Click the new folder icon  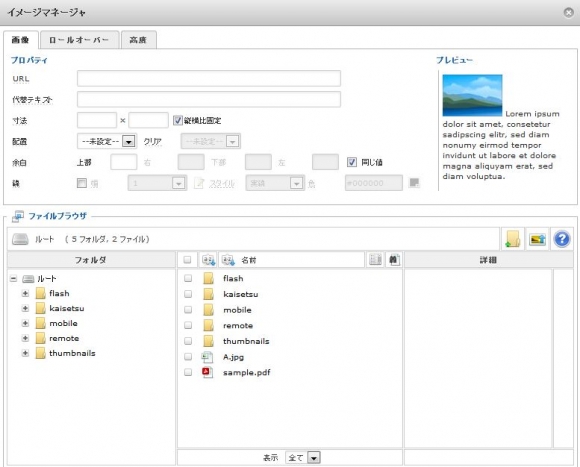pyautogui.click(x=513, y=239)
